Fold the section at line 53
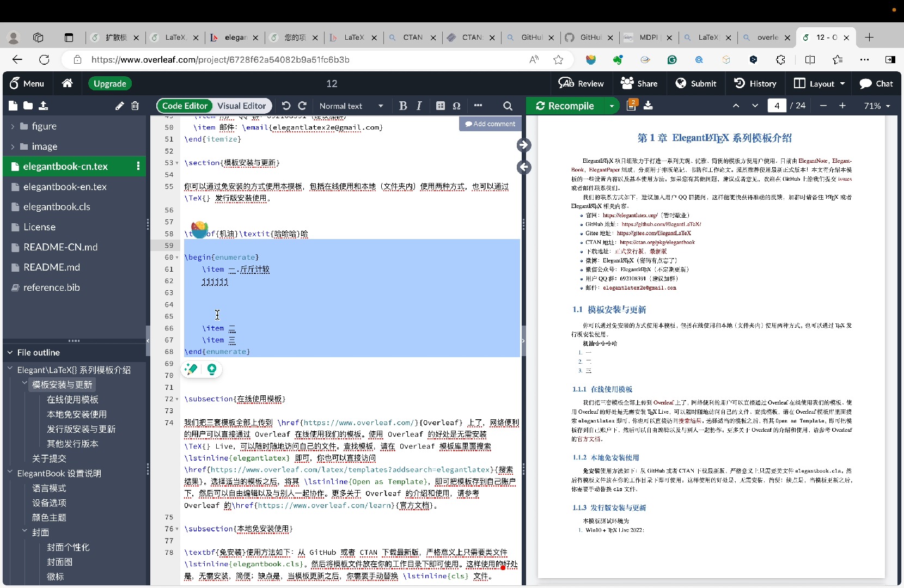This screenshot has height=588, width=904. click(x=177, y=163)
